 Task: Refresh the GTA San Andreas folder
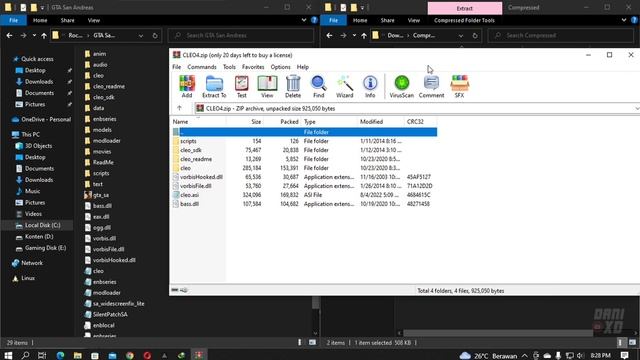click(155, 36)
